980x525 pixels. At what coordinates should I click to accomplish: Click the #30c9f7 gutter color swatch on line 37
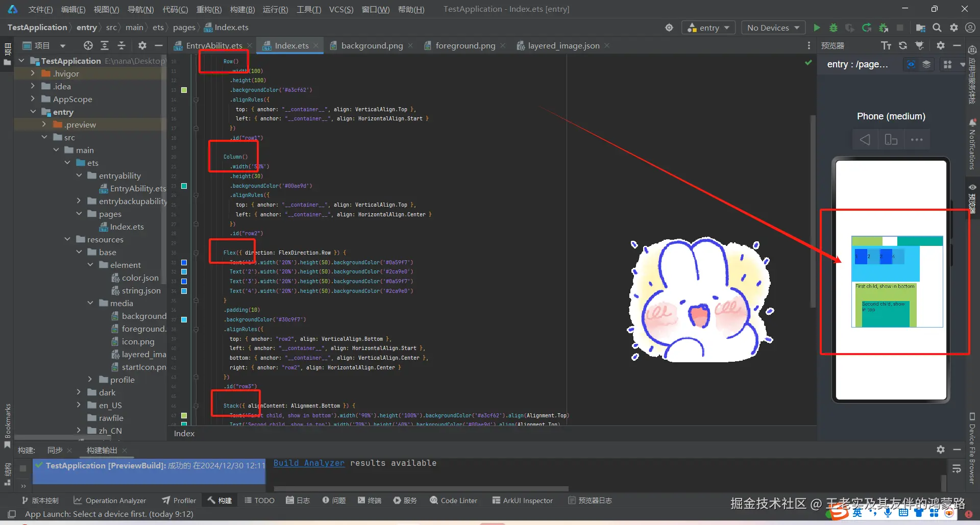tap(184, 319)
